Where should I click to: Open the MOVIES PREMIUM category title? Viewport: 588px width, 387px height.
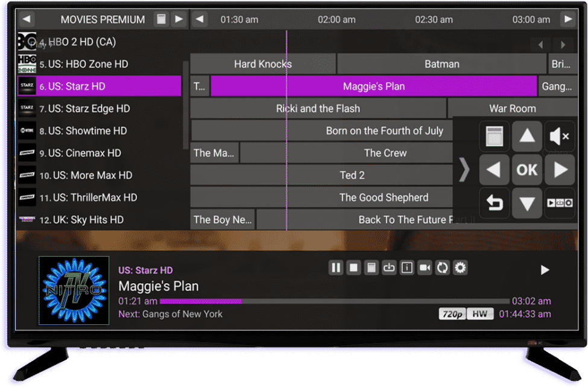click(103, 19)
